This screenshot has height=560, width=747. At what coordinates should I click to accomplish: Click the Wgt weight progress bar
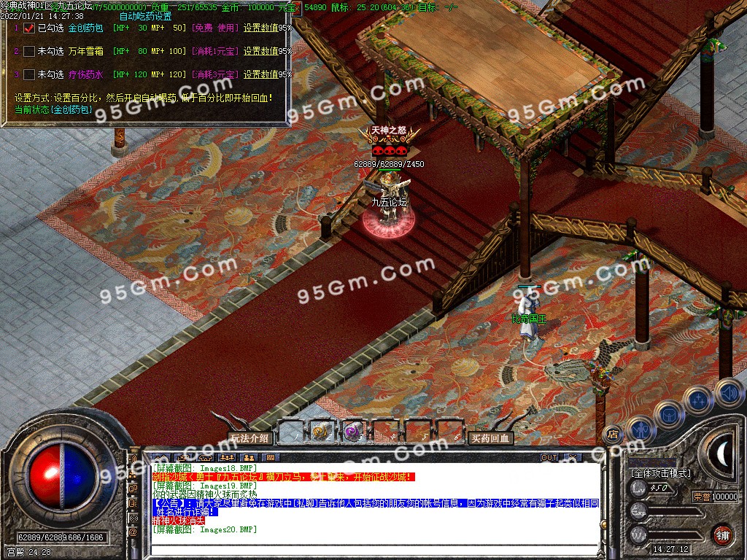coord(676,534)
